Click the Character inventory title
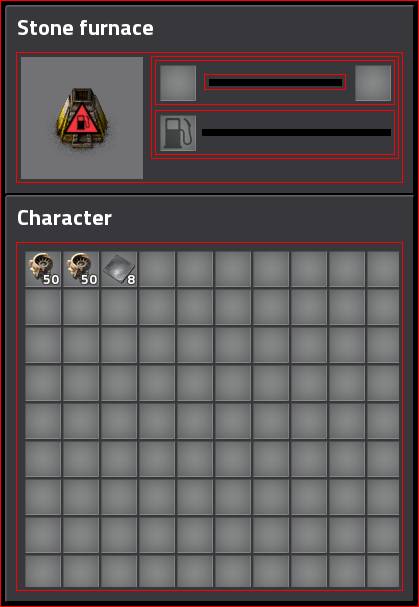Viewport: 419px width, 607px height. pos(64,218)
